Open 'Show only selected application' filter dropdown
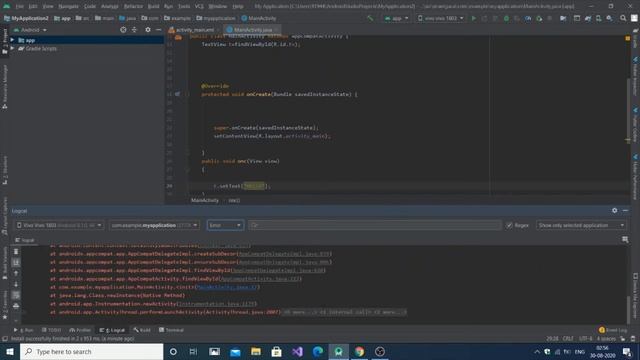640x360 pixels. [x=581, y=225]
